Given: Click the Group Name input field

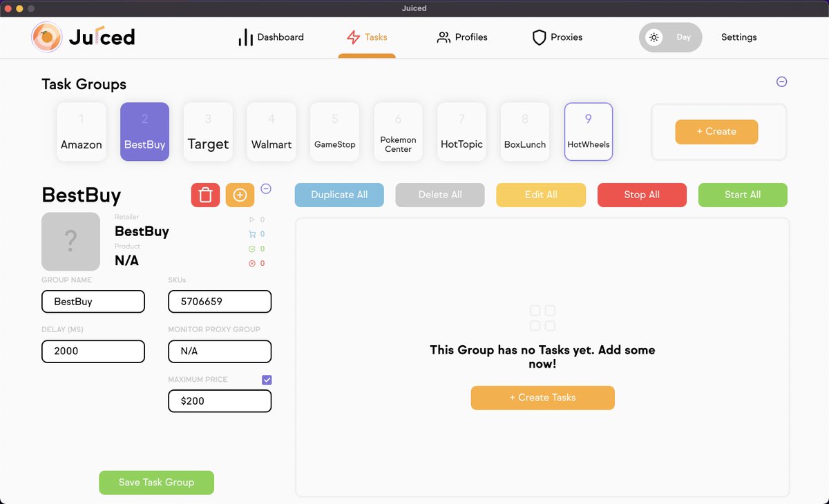Looking at the screenshot, I should [x=93, y=302].
